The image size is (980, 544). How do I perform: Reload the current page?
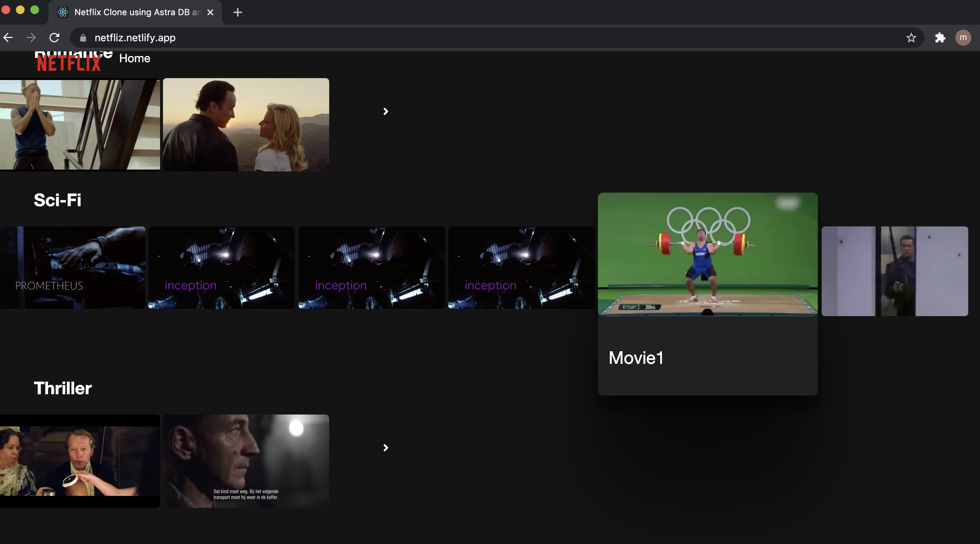pos(55,37)
